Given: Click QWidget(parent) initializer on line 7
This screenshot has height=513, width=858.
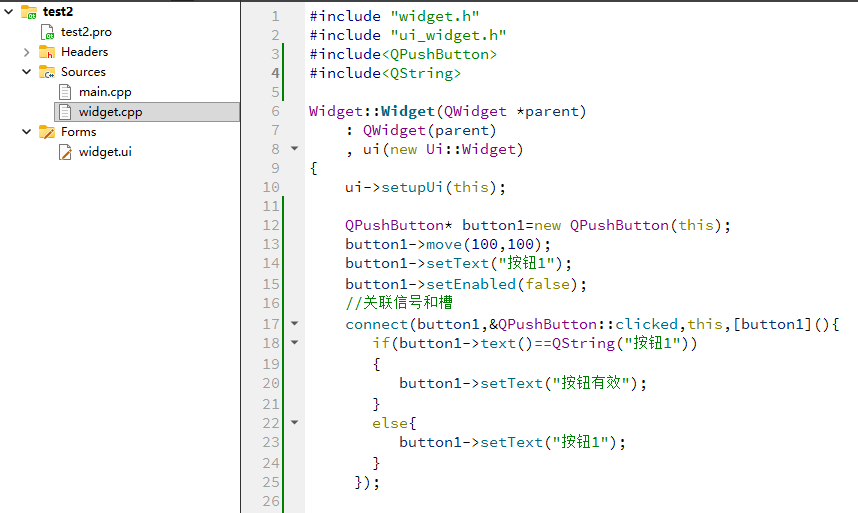Looking at the screenshot, I should pos(430,131).
